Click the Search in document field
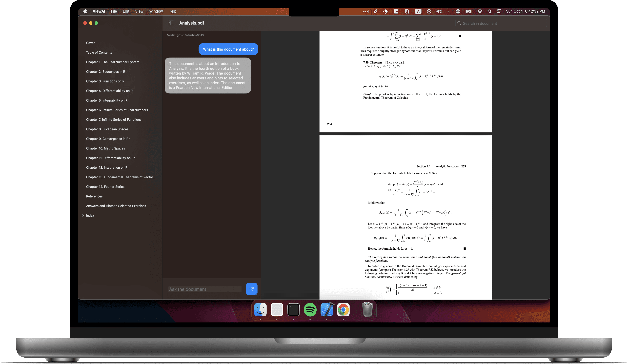The width and height of the screenshot is (628, 364). [x=501, y=23]
